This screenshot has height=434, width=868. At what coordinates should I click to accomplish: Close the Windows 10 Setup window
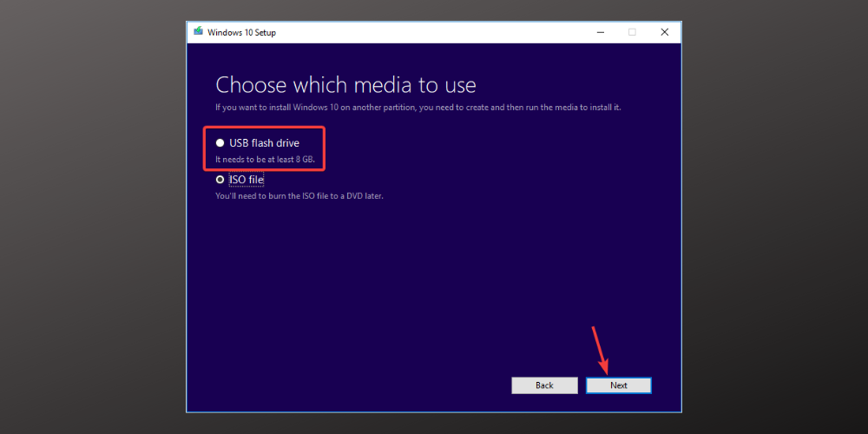click(x=664, y=32)
